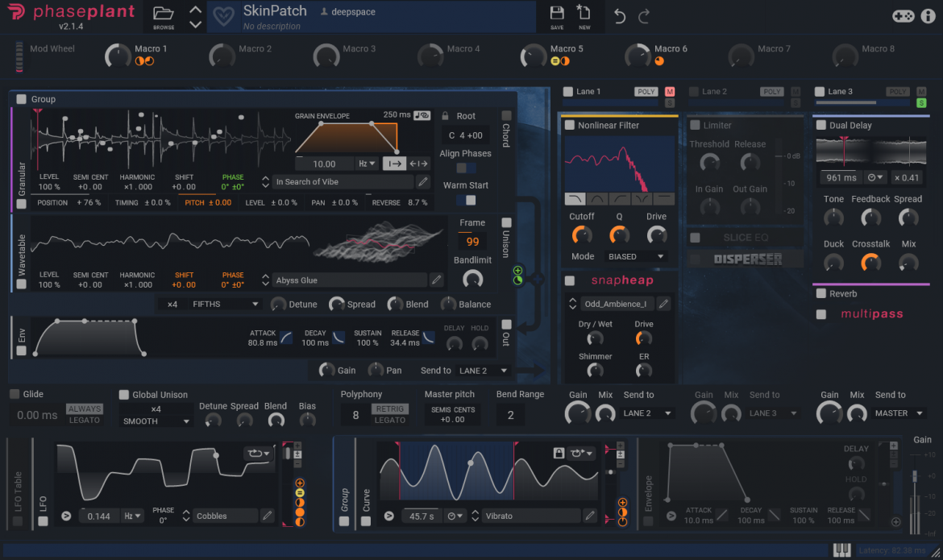943x560 pixels.
Task: Click the gamepad icon in header
Action: (x=903, y=16)
